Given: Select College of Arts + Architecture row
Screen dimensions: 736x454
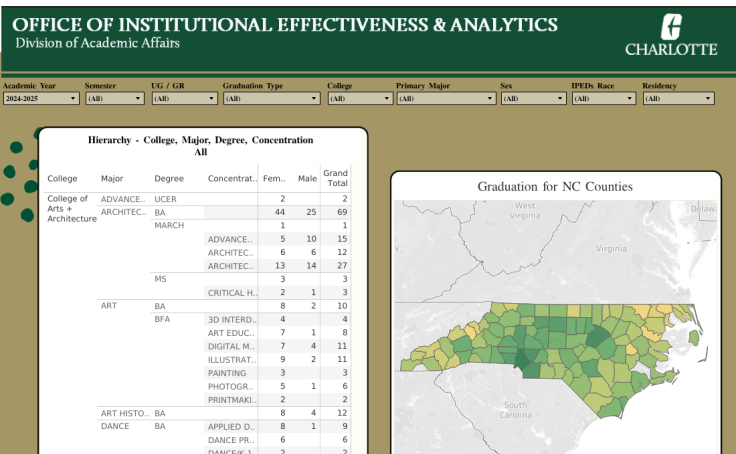Looking at the screenshot, I should (x=70, y=208).
